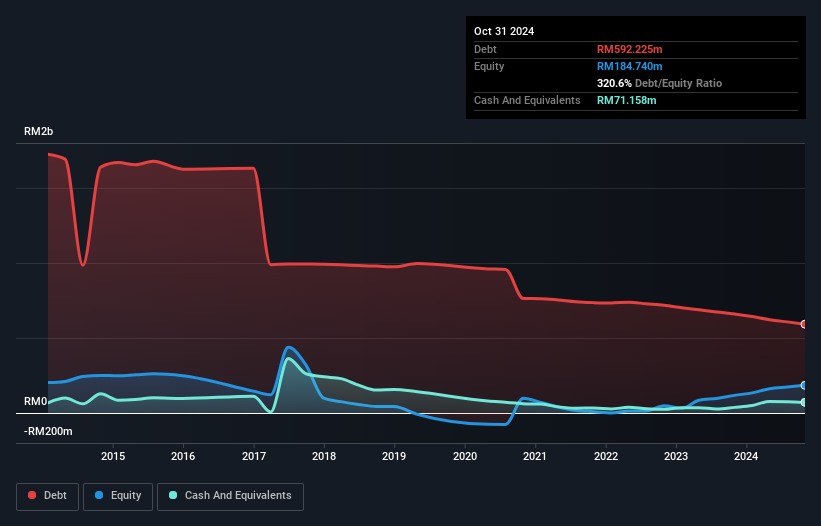The height and width of the screenshot is (526, 821).
Task: Click the 2024 x-axis label
Action: click(746, 456)
